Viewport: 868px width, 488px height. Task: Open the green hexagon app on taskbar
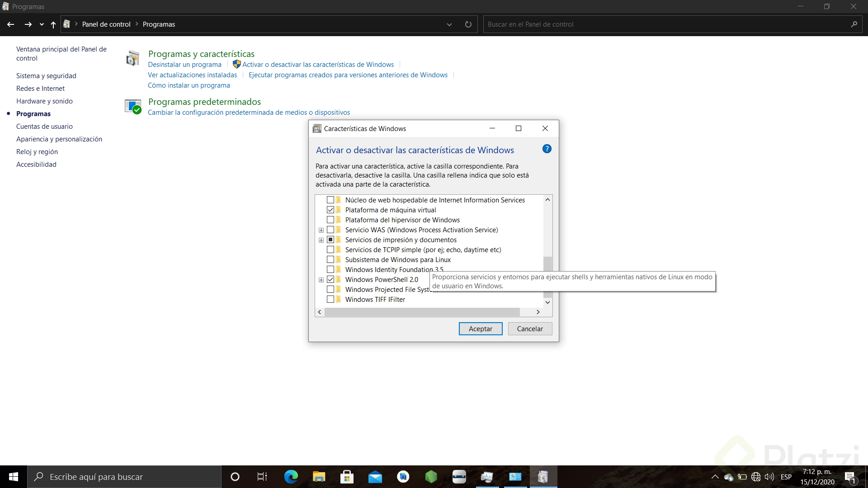click(x=431, y=477)
